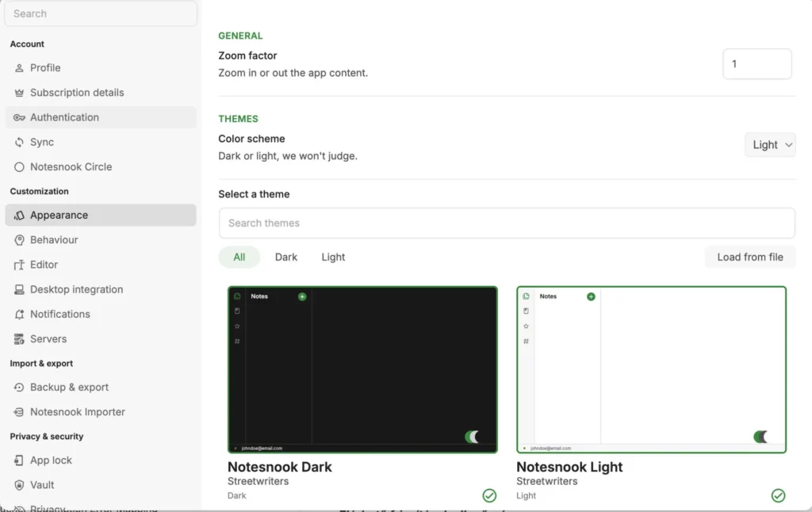
Task: Open Desktop integration settings
Action: [101, 290]
